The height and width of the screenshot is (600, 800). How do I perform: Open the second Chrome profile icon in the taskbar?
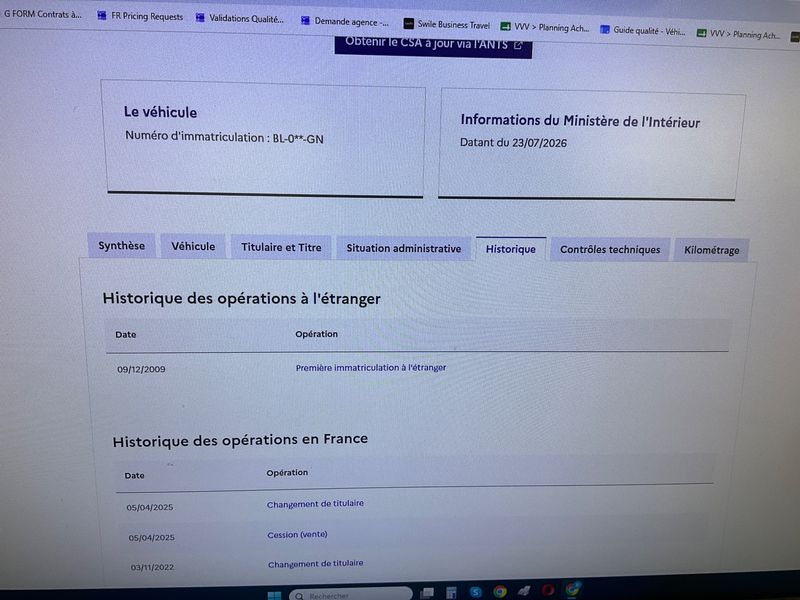tap(573, 588)
